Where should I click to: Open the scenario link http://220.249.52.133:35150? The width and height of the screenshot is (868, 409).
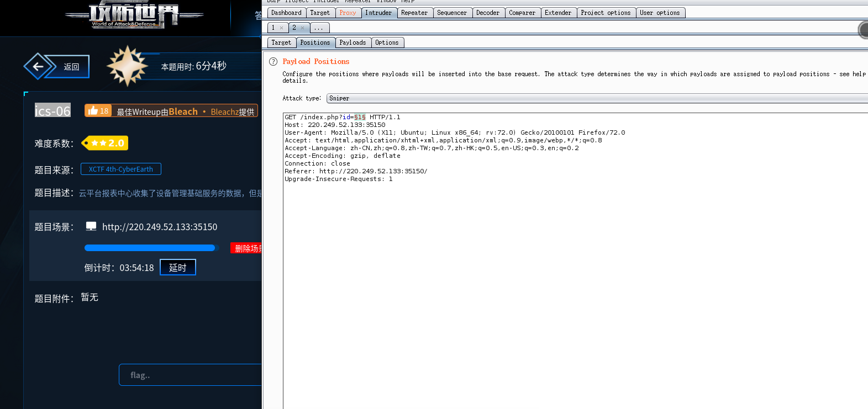[x=160, y=227]
